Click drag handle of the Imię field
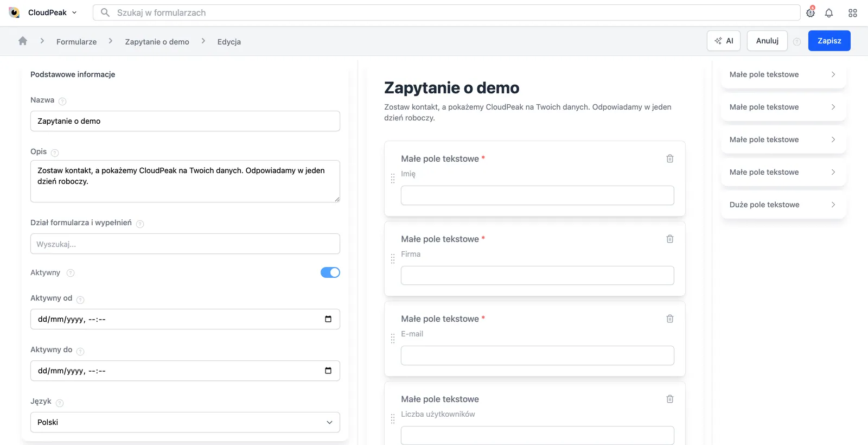868x445 pixels. pos(393,179)
